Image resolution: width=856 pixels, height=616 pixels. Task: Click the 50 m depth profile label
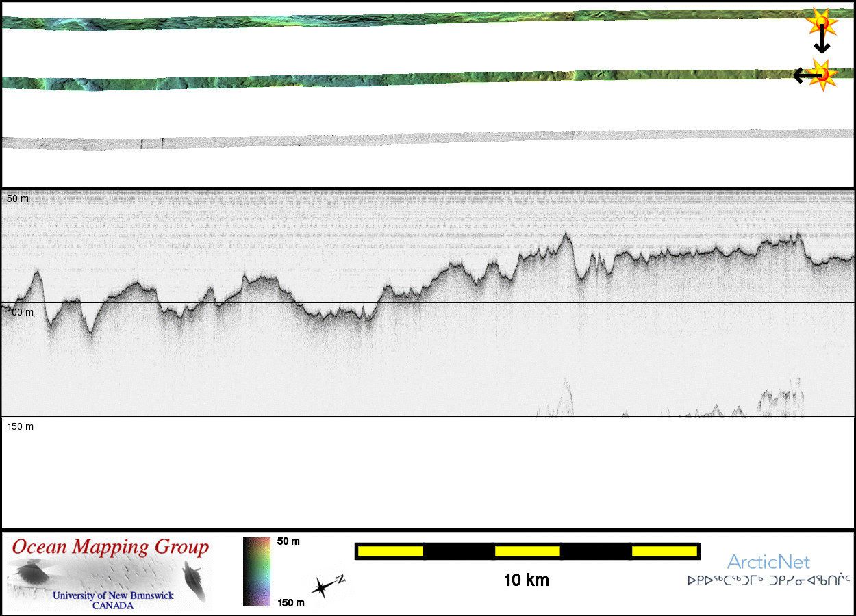[18, 198]
